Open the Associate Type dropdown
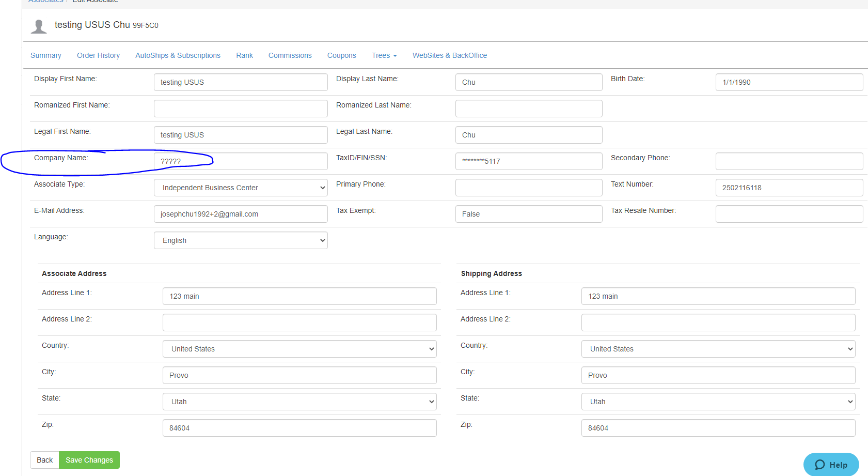 point(241,188)
